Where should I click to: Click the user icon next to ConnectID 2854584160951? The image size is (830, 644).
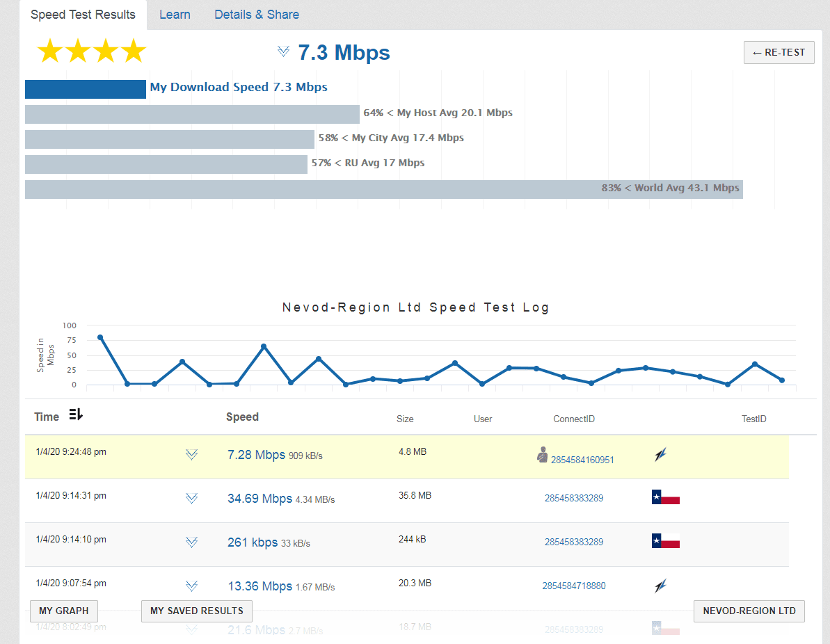pyautogui.click(x=543, y=455)
